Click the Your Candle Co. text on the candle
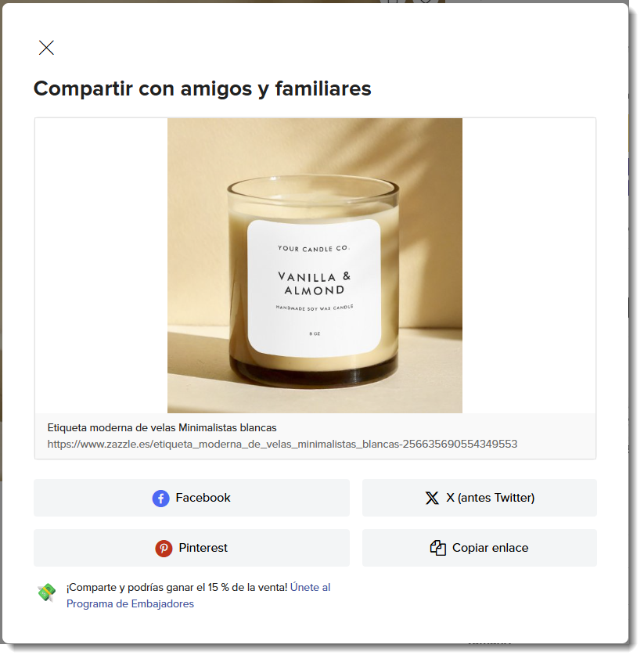 point(313,248)
